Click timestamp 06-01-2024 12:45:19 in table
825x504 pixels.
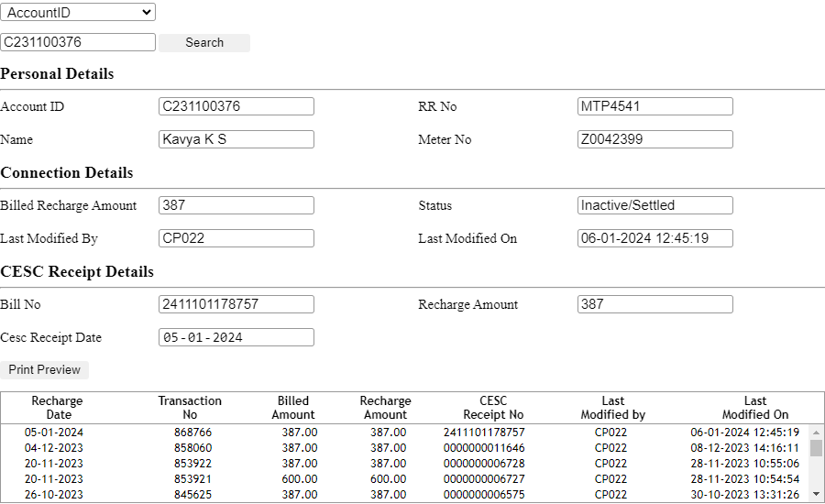click(745, 433)
